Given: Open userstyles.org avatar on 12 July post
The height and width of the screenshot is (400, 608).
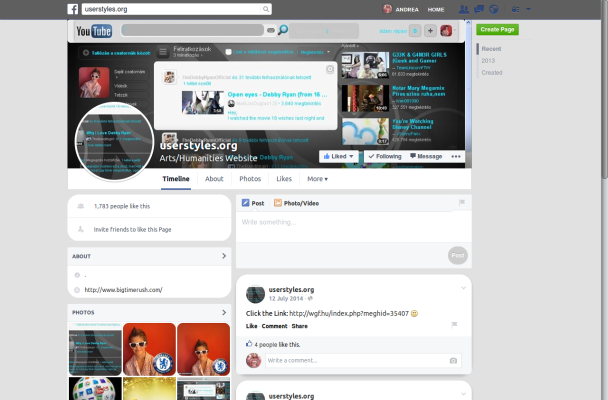Looking at the screenshot, I should coord(255,294).
